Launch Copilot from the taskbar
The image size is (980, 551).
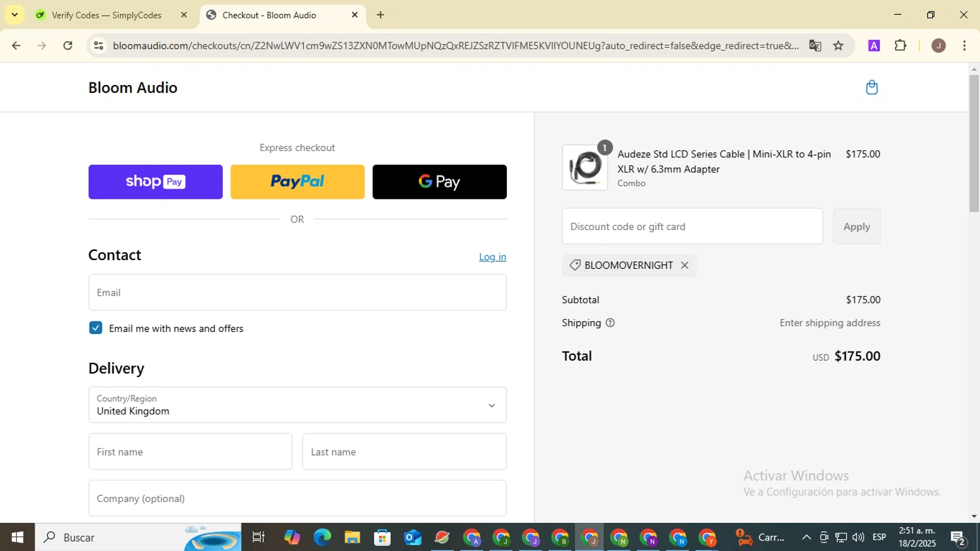(292, 537)
